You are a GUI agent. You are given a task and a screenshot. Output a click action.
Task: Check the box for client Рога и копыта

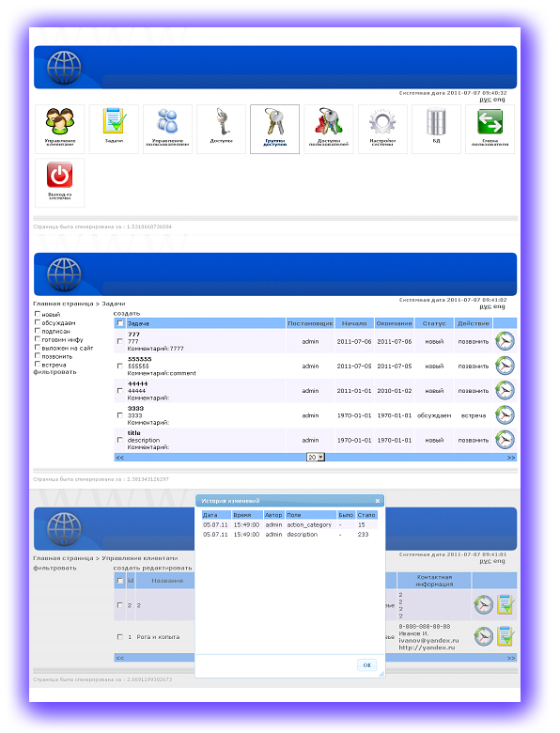(x=120, y=637)
